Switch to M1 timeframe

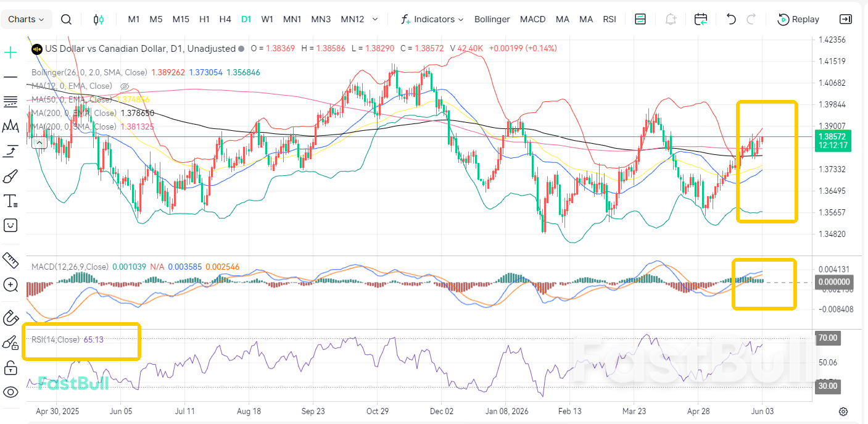tap(134, 19)
